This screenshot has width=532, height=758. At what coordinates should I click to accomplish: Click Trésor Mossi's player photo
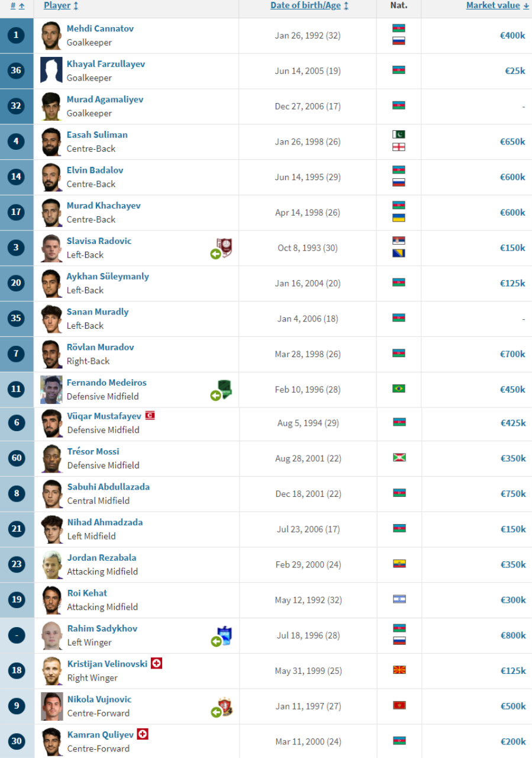(x=51, y=458)
